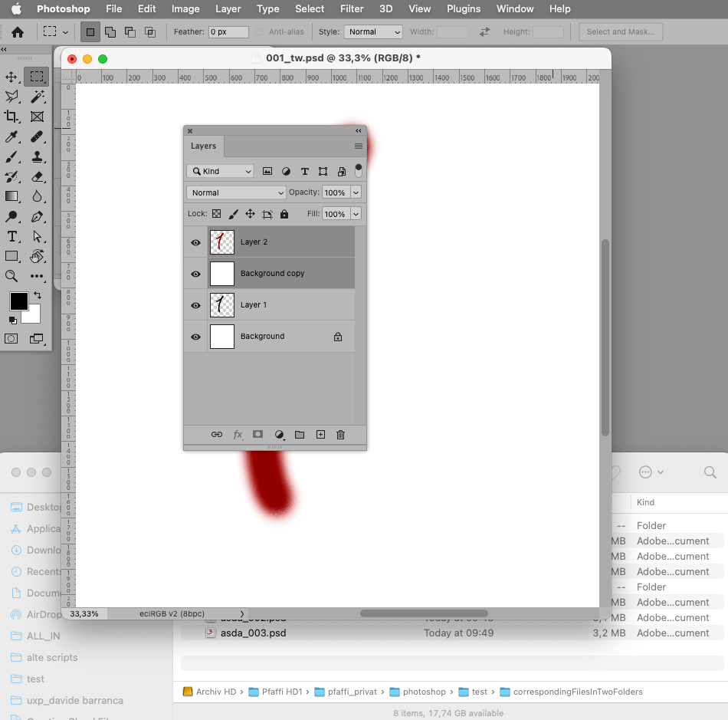This screenshot has height=720, width=728.
Task: Toggle layer filtering switch on/off
Action: (359, 170)
